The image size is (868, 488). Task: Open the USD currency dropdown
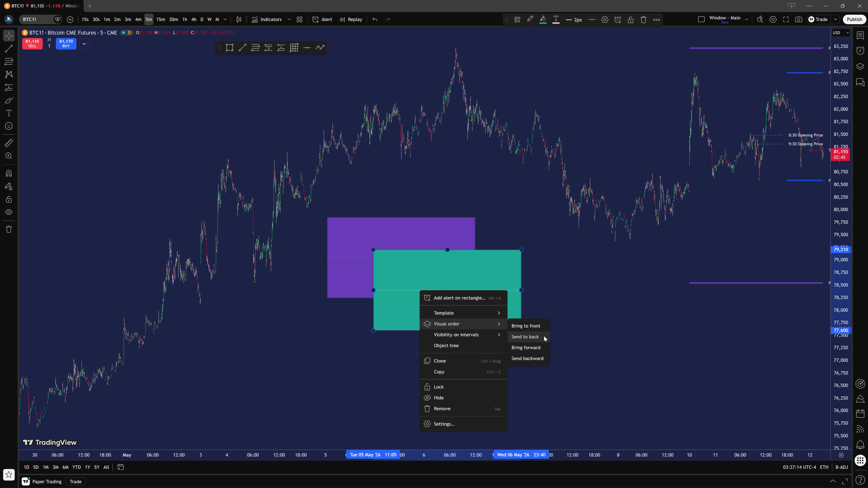pos(841,33)
